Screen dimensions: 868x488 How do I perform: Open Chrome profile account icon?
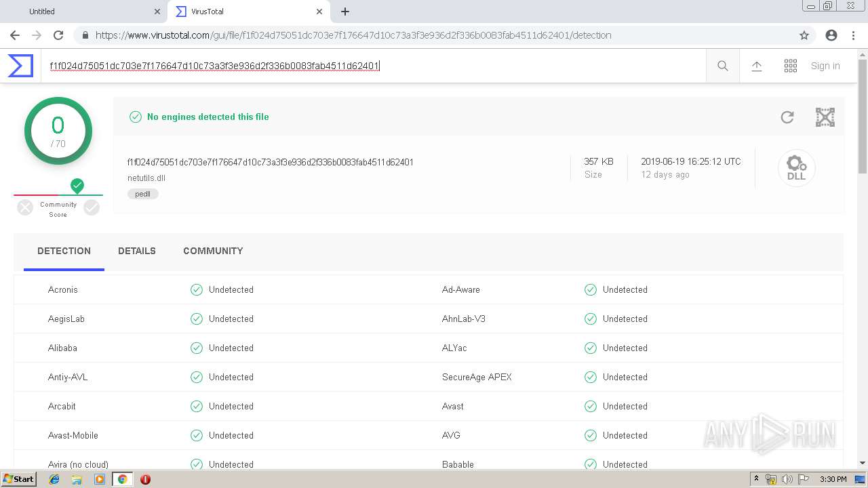tap(831, 35)
